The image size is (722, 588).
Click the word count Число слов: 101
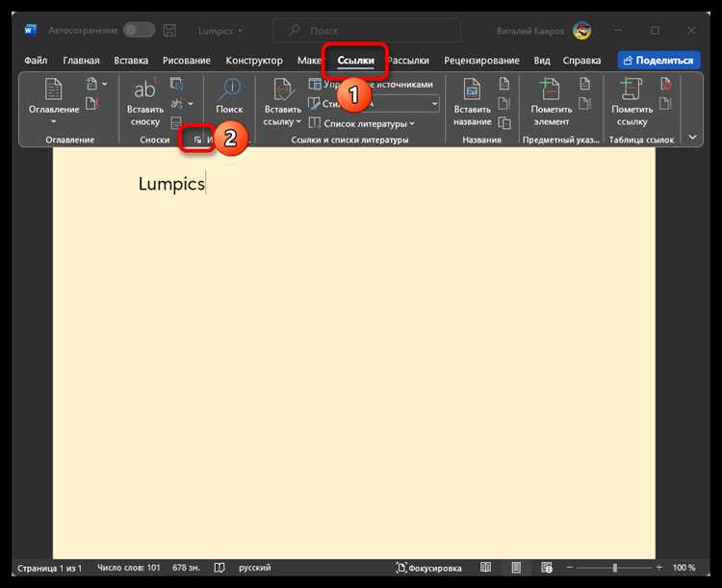click(128, 568)
